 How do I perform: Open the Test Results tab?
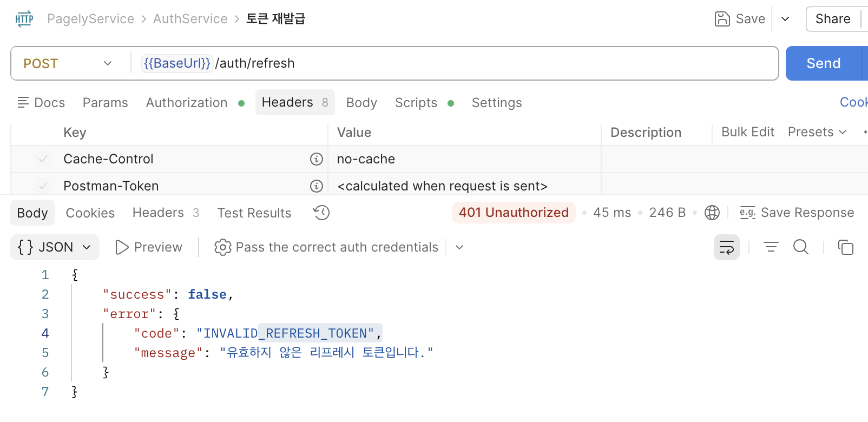click(x=254, y=213)
